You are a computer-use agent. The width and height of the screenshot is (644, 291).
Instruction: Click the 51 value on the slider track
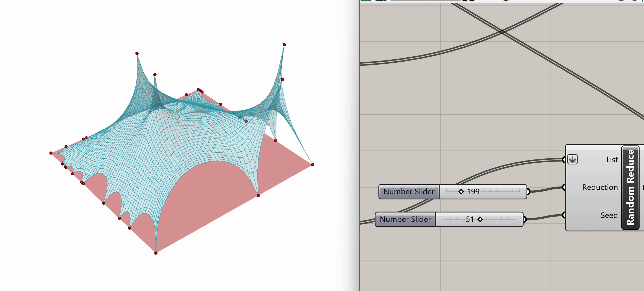[x=470, y=219]
